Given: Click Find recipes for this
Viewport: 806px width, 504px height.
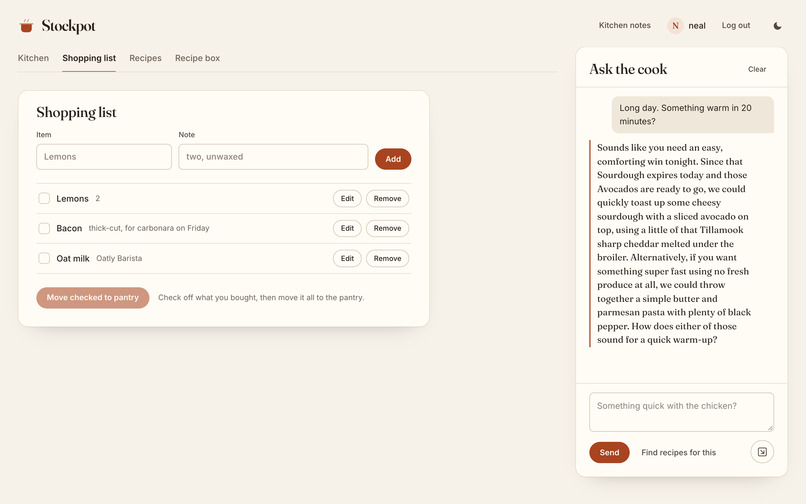Looking at the screenshot, I should coord(679,453).
